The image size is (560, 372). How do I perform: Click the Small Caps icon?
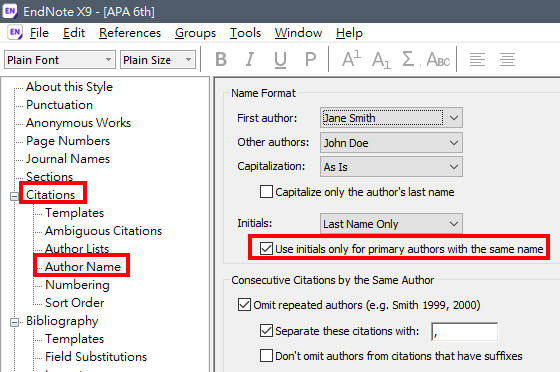438,60
